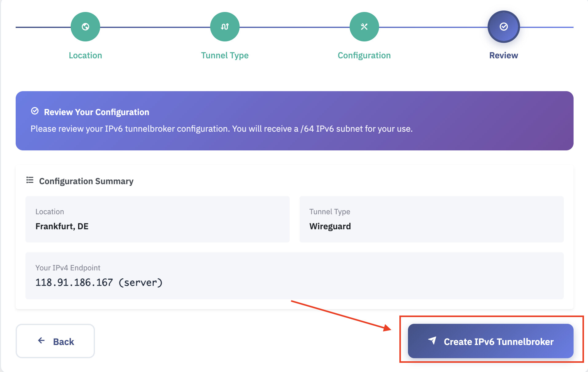
Task: Create the IPv6 Tunnelbroker
Action: (x=491, y=341)
